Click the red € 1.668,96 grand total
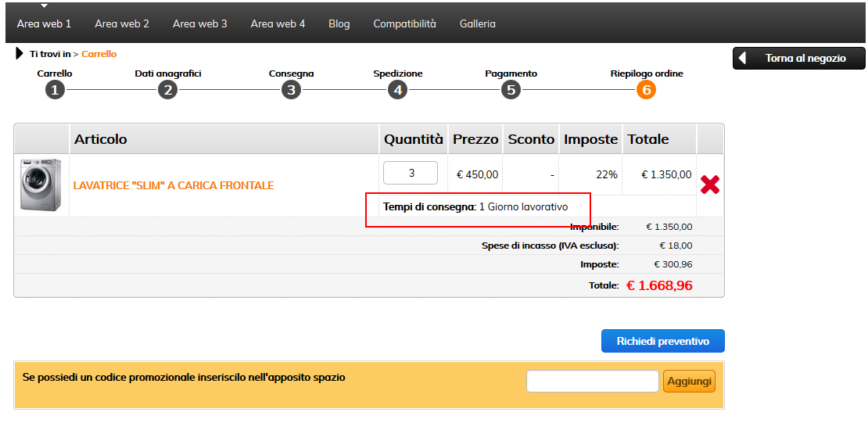 tap(659, 285)
